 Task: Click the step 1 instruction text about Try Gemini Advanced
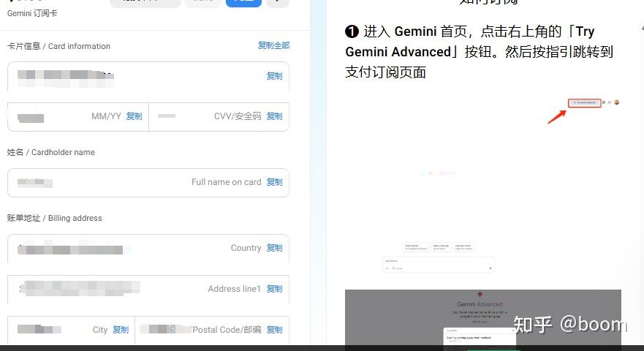tap(479, 52)
